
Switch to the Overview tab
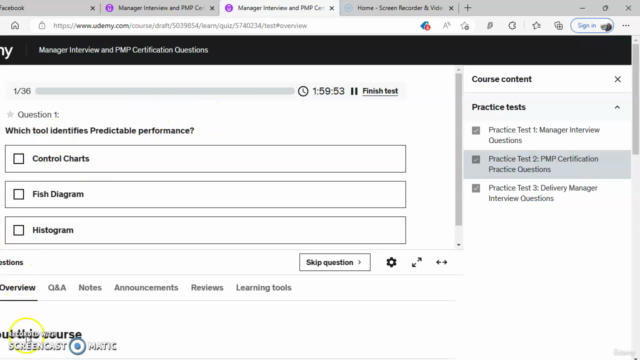pyautogui.click(x=18, y=288)
